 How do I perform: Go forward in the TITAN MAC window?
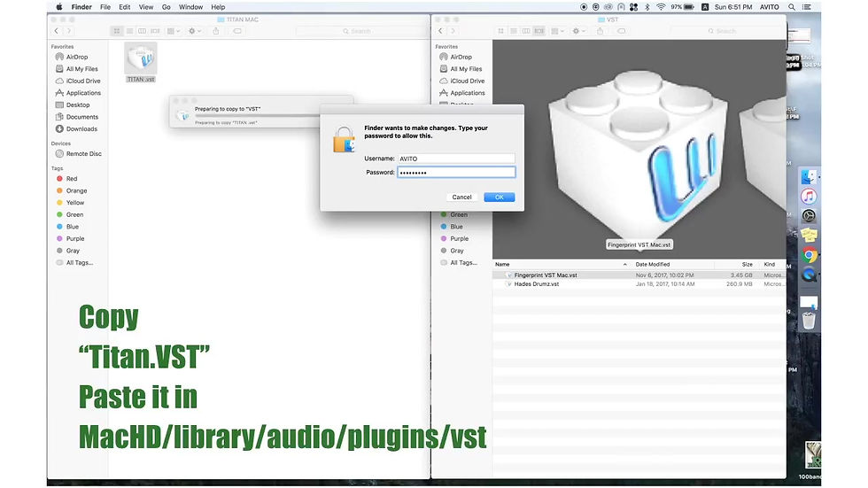(69, 31)
